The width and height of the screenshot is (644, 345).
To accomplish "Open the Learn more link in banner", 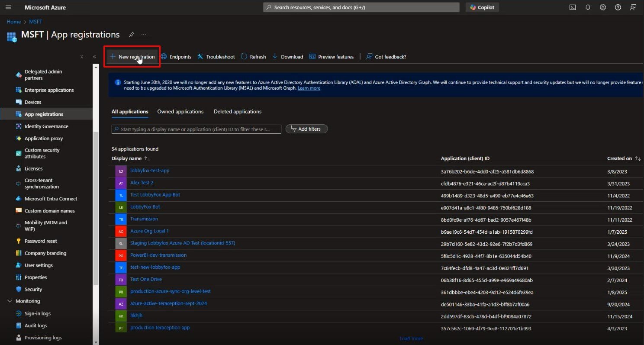I will [309, 88].
